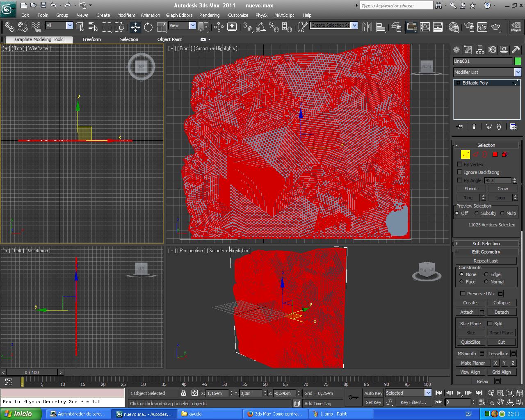Screen dimensions: 525x420
Task: Open the Material Editor from the toolbar
Action: [454, 27]
